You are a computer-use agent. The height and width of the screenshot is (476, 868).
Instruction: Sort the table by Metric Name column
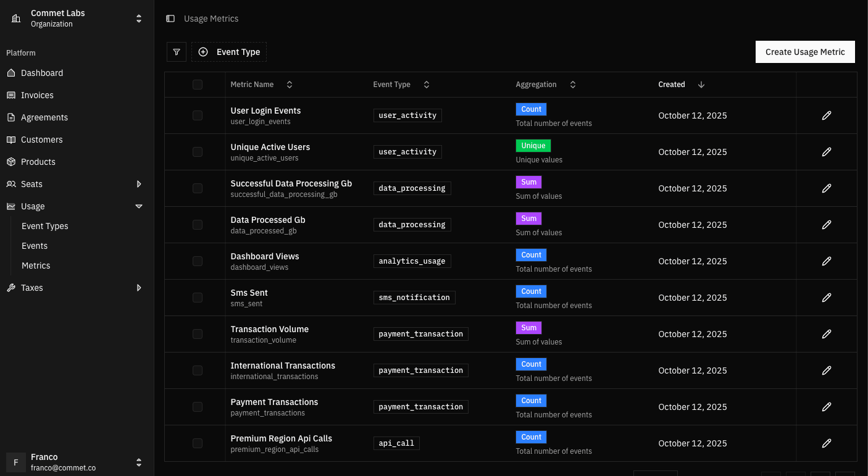289,85
